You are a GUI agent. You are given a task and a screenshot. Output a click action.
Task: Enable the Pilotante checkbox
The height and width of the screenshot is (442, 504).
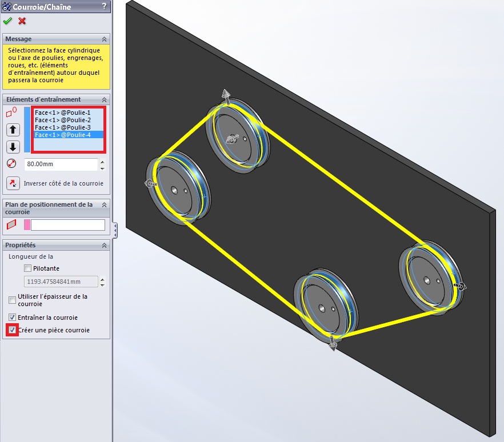click(x=27, y=268)
